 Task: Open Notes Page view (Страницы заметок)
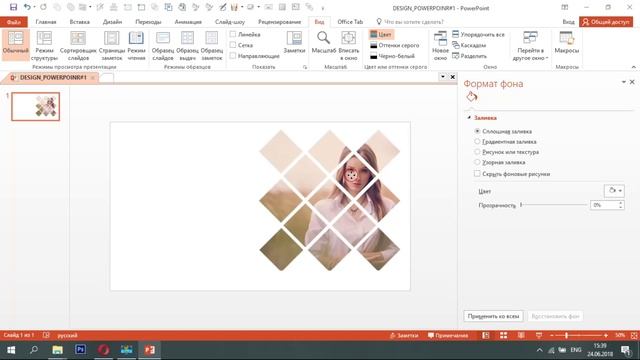click(111, 46)
